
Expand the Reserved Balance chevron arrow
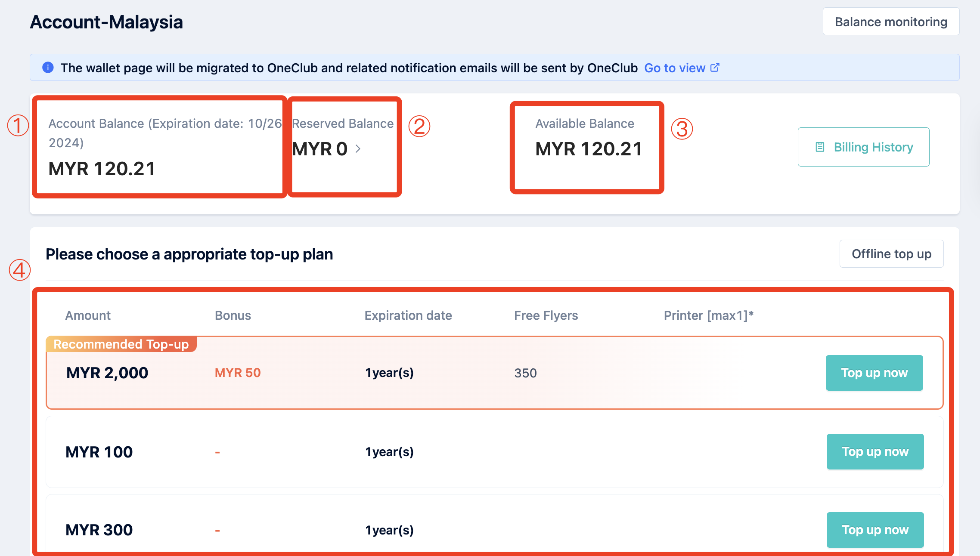[358, 149]
